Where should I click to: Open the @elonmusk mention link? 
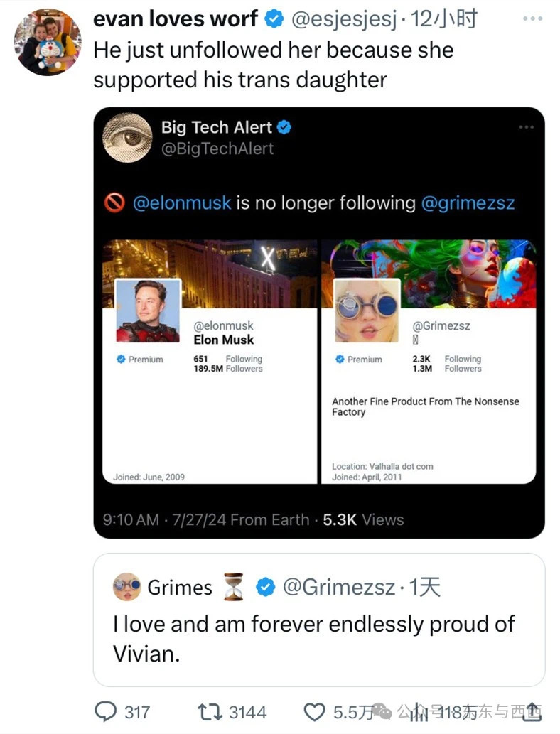tap(182, 203)
